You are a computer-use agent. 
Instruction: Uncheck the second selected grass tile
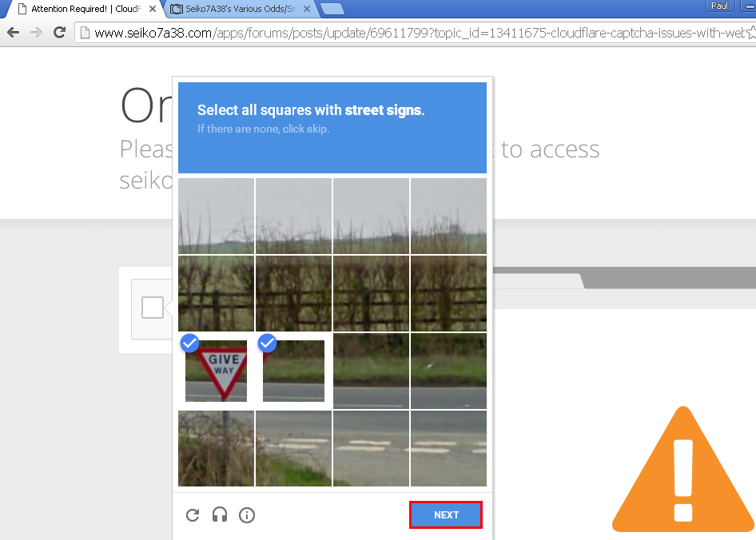click(293, 371)
